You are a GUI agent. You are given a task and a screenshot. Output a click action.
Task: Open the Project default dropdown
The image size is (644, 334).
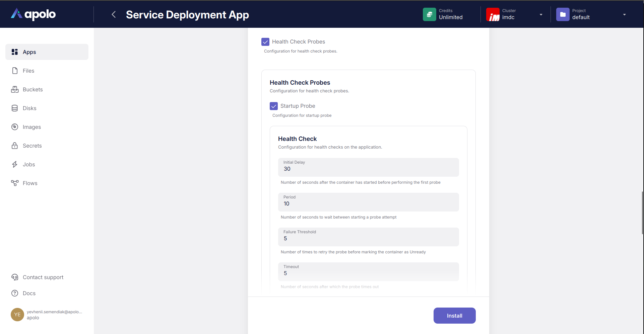point(624,15)
